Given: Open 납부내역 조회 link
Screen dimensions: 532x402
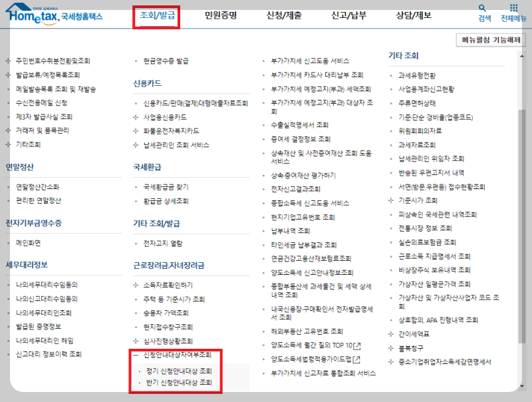Looking at the screenshot, I should [291, 231].
